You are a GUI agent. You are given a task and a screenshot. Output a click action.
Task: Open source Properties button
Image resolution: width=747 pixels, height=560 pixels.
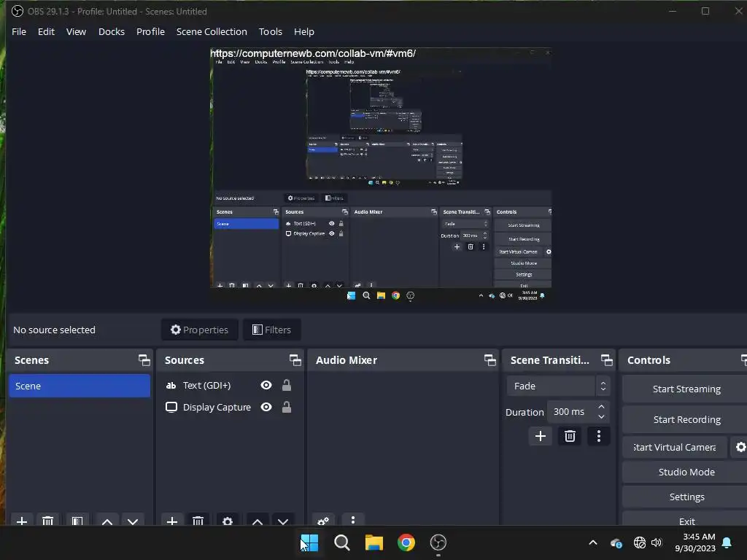pos(200,330)
